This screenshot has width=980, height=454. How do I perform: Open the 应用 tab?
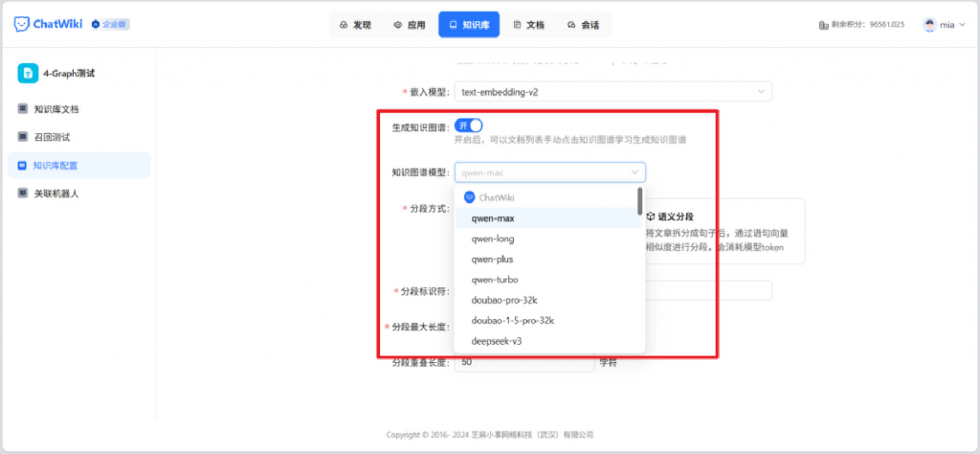(x=410, y=25)
